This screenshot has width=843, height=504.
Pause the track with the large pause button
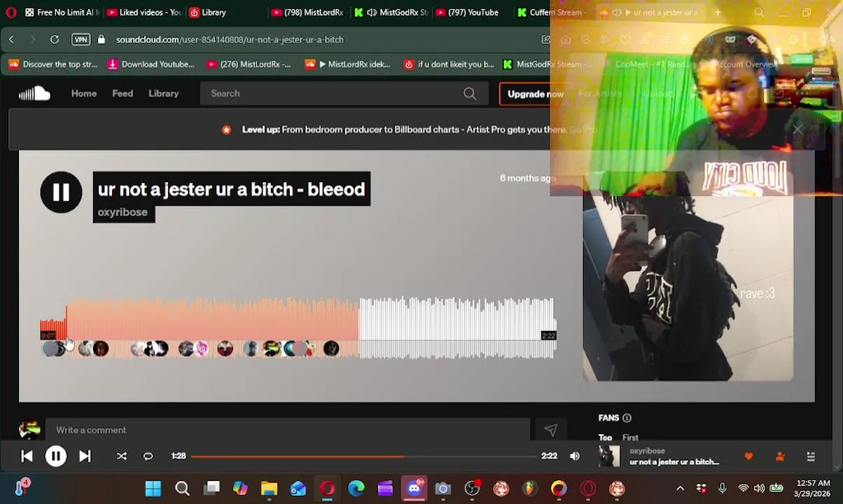click(x=61, y=192)
